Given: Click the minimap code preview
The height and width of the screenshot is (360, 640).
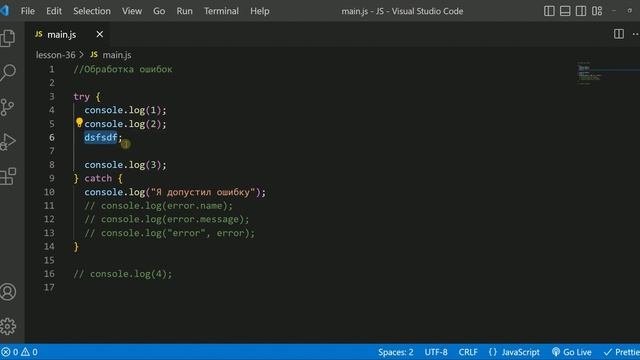Looking at the screenshot, I should 590,73.
